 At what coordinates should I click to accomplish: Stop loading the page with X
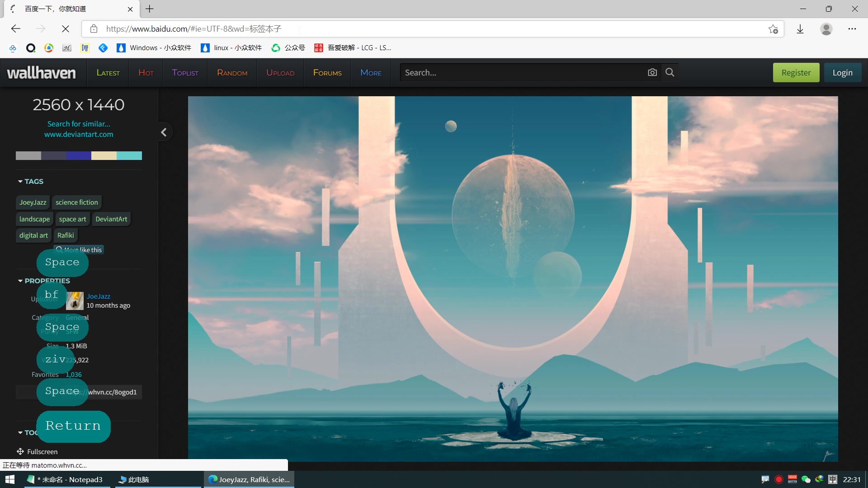(66, 29)
